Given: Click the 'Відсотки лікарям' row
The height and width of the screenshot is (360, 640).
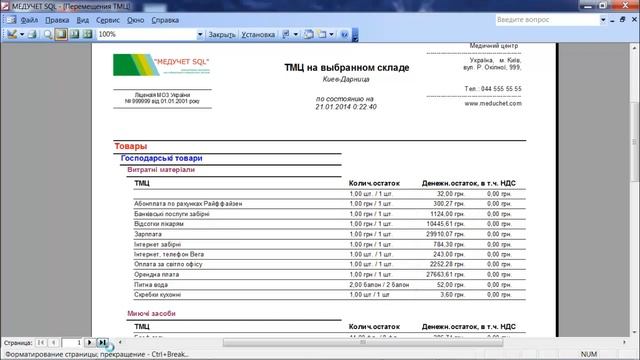Looking at the screenshot, I should pyautogui.click(x=329, y=224).
